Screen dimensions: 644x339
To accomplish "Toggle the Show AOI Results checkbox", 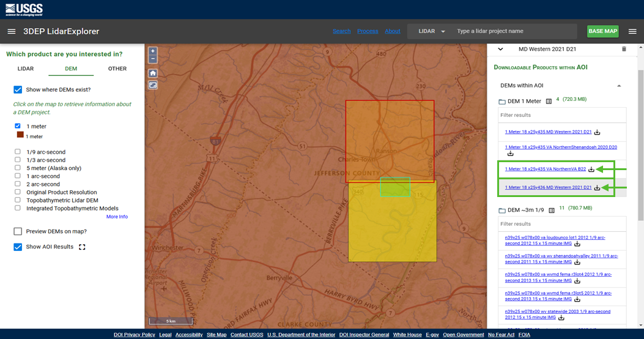I will point(18,247).
